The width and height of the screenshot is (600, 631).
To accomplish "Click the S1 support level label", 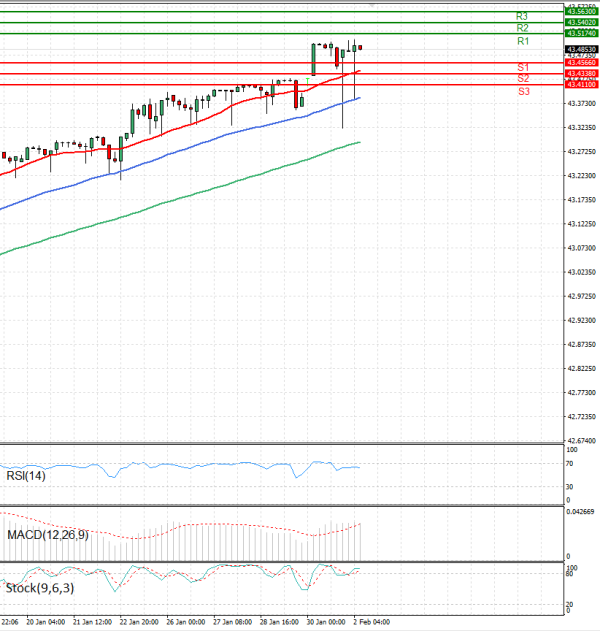I will (523, 67).
